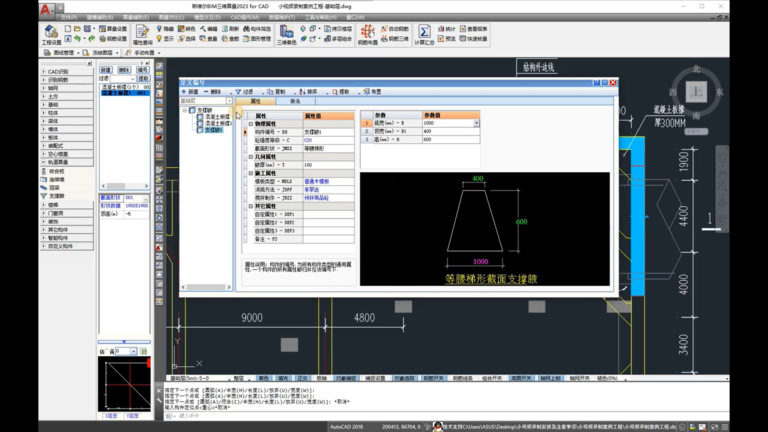Toggle 钢筋开关 rebar switch
Screen dimensions: 768x432
click(433, 378)
